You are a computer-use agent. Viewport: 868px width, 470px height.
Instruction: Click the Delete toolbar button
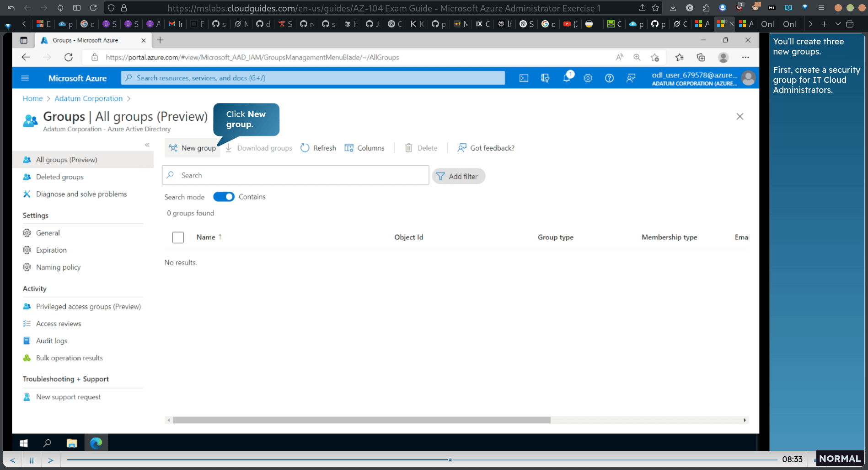[421, 148]
